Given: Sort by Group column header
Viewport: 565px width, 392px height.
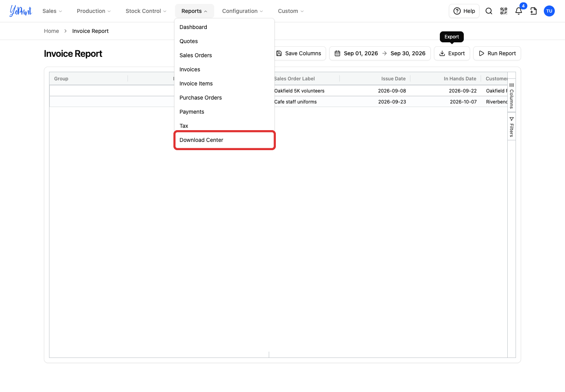Looking at the screenshot, I should coord(89,79).
